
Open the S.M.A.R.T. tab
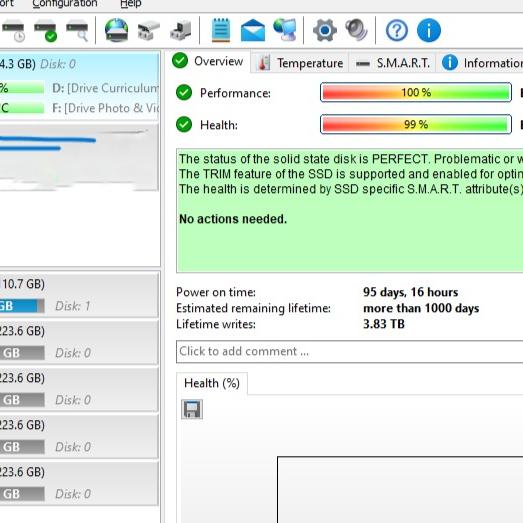(392, 63)
